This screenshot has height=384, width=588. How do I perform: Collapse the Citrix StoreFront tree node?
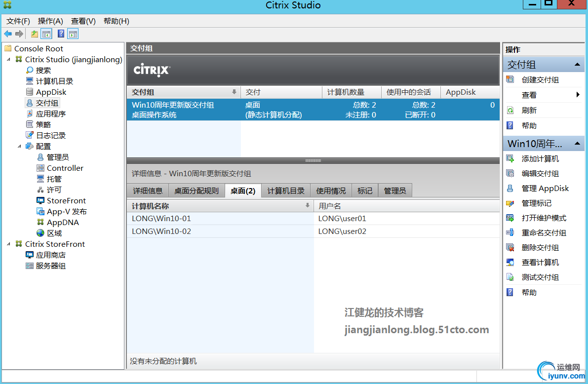8,244
